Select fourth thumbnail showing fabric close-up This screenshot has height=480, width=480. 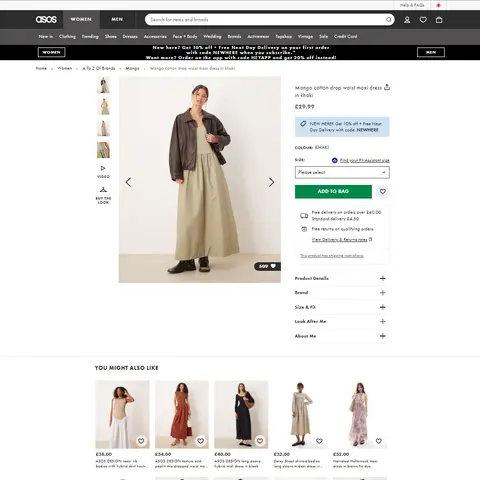click(103, 150)
